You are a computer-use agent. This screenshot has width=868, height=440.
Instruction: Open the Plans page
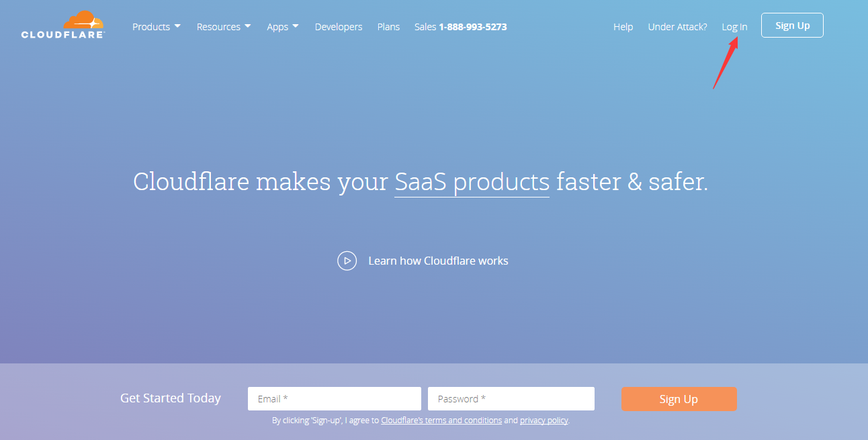tap(388, 27)
